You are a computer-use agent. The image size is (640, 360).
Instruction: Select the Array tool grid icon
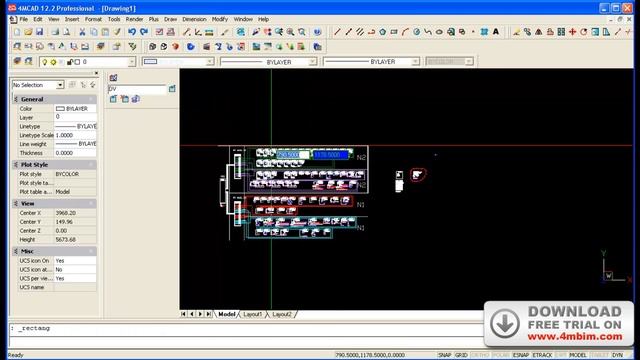click(x=561, y=32)
